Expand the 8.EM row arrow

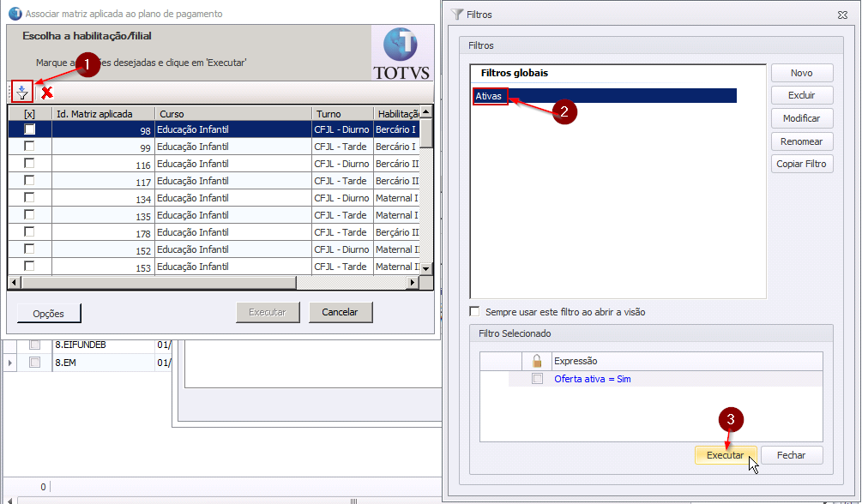pyautogui.click(x=10, y=363)
